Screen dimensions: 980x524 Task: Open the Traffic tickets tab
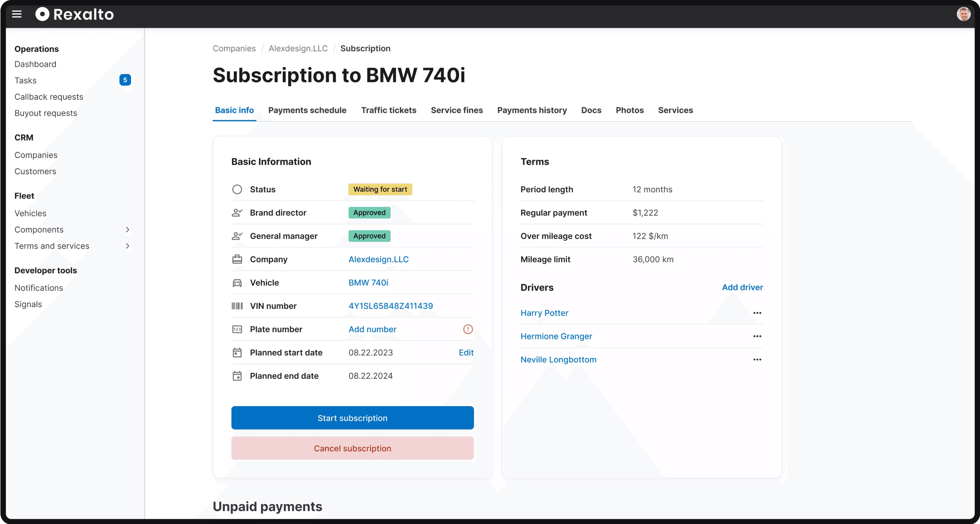389,110
